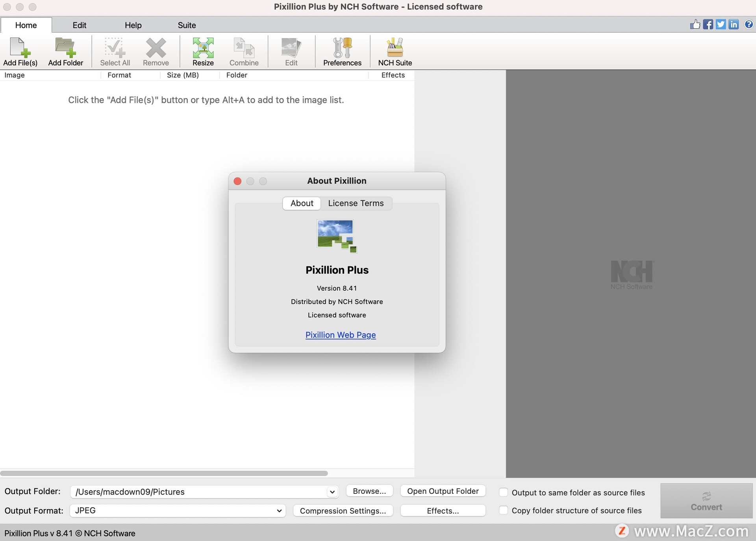Click the Select All toolbar icon
Screen dimensions: 756x541
[115, 52]
